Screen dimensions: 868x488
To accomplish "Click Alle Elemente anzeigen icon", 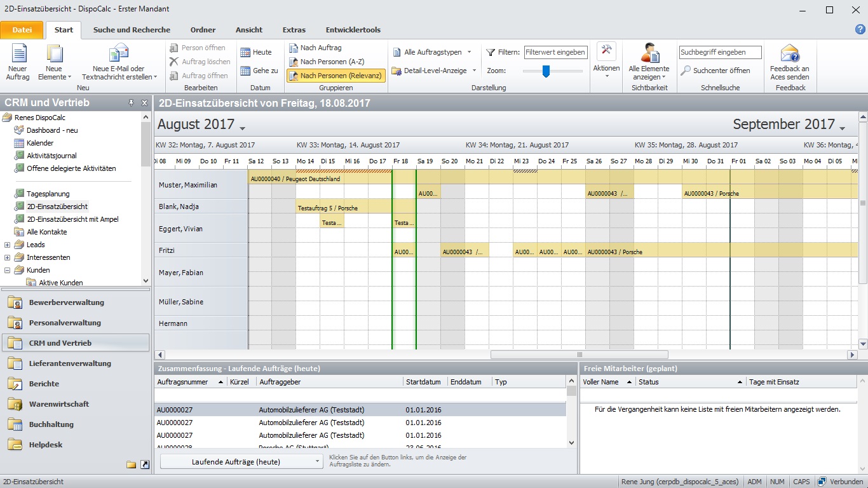I will coord(649,55).
